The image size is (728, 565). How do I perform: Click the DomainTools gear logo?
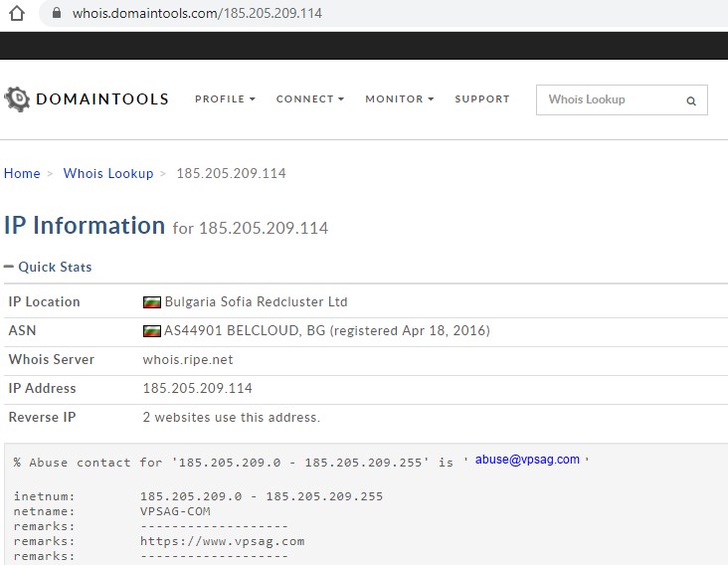pos(17,98)
